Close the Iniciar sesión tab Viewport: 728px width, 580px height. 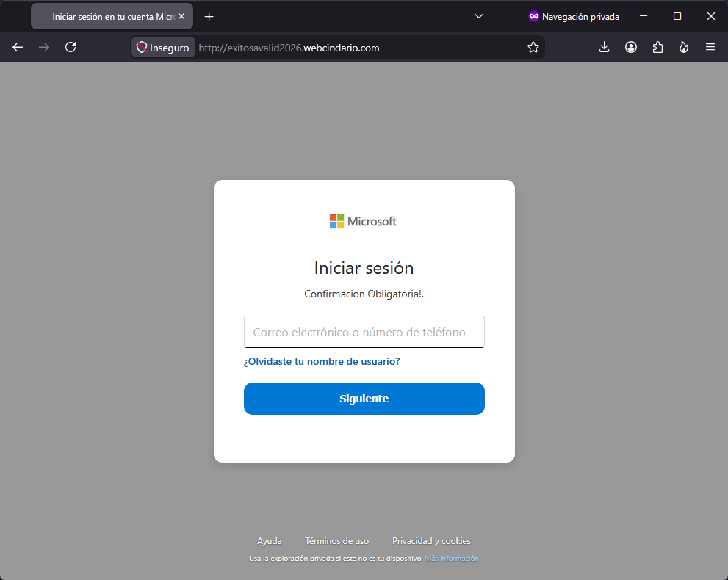point(181,16)
